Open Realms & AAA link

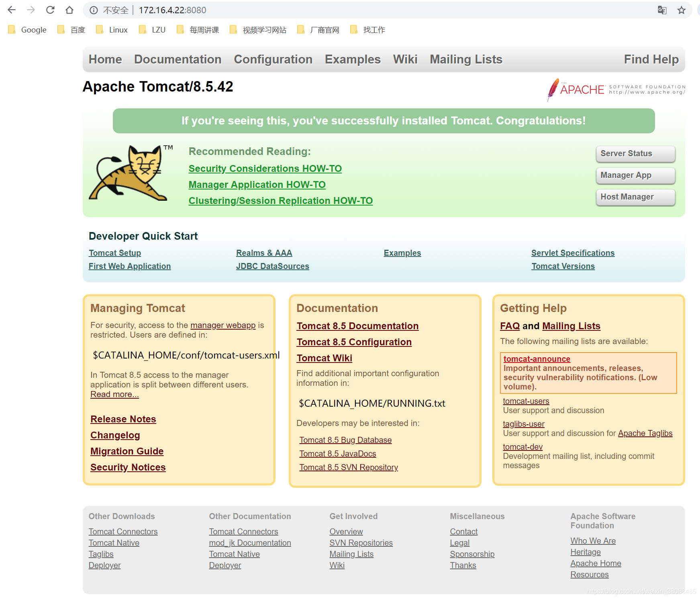264,253
